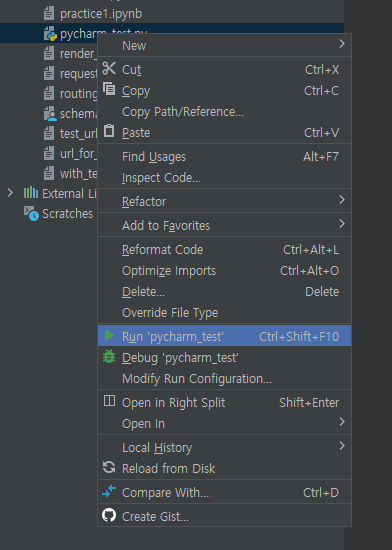
Task: Select the url_for file in the tree
Action: click(x=79, y=154)
